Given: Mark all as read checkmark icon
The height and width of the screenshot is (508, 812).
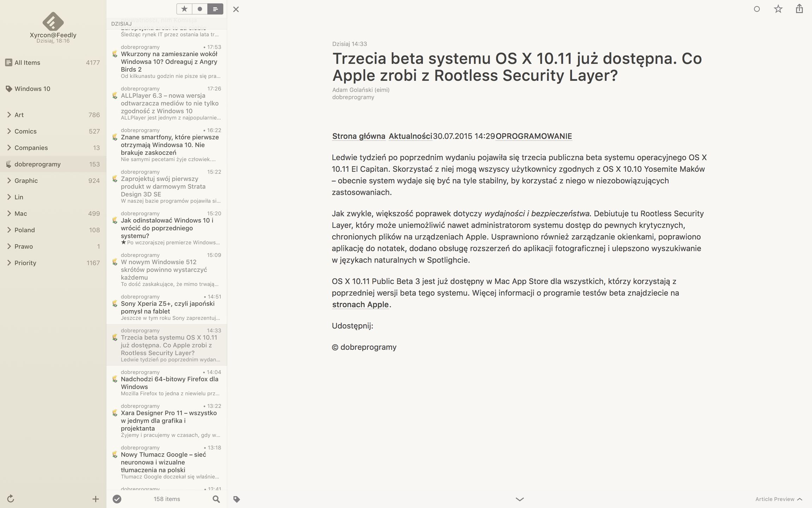Looking at the screenshot, I should pyautogui.click(x=117, y=499).
